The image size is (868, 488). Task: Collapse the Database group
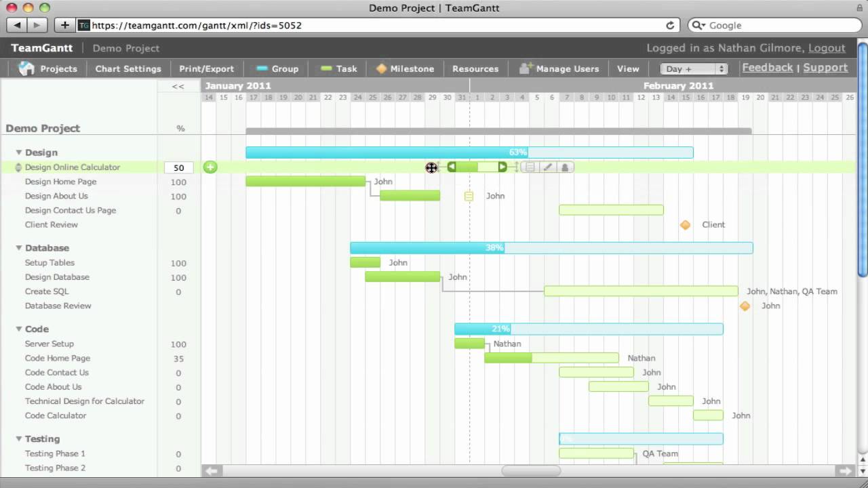(19, 248)
